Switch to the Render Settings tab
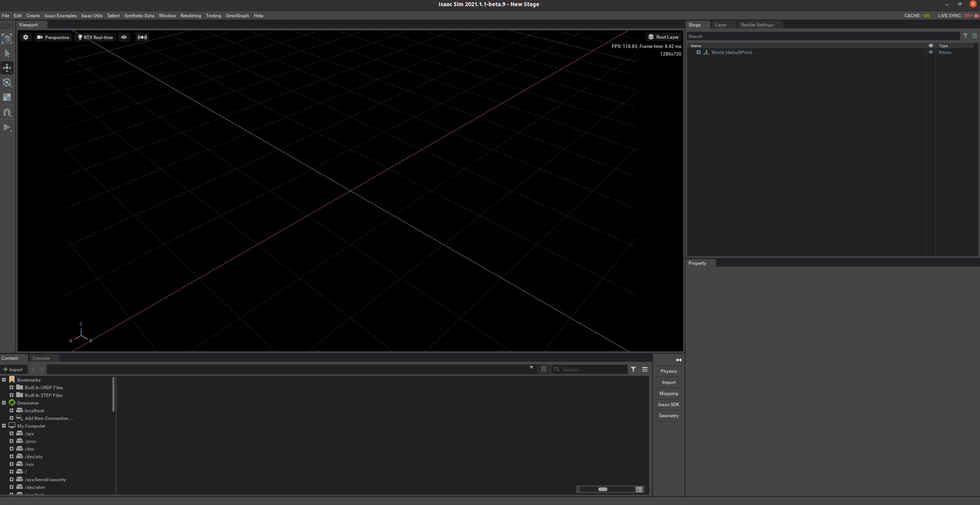 coord(757,25)
